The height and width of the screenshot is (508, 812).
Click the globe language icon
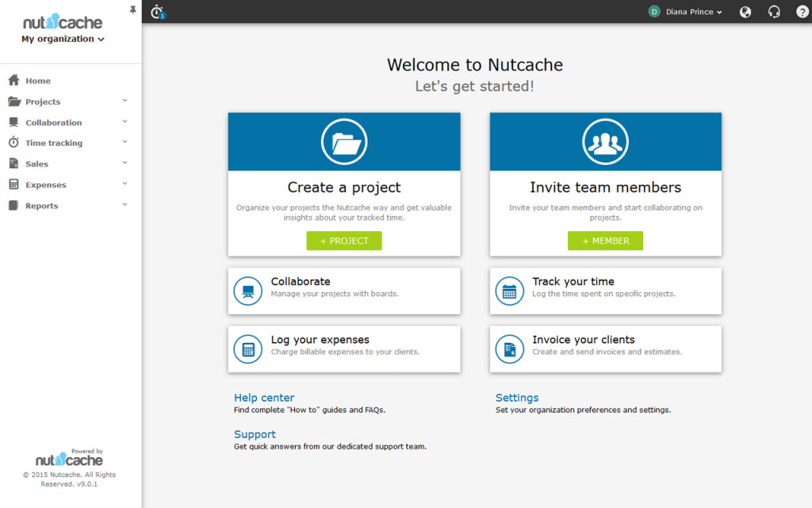click(745, 12)
